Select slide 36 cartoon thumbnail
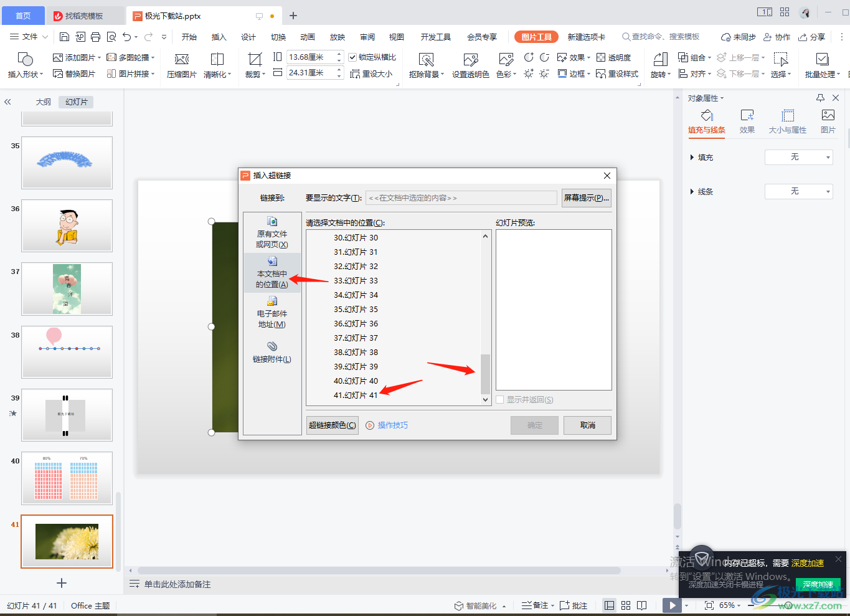850x616 pixels. coord(67,225)
